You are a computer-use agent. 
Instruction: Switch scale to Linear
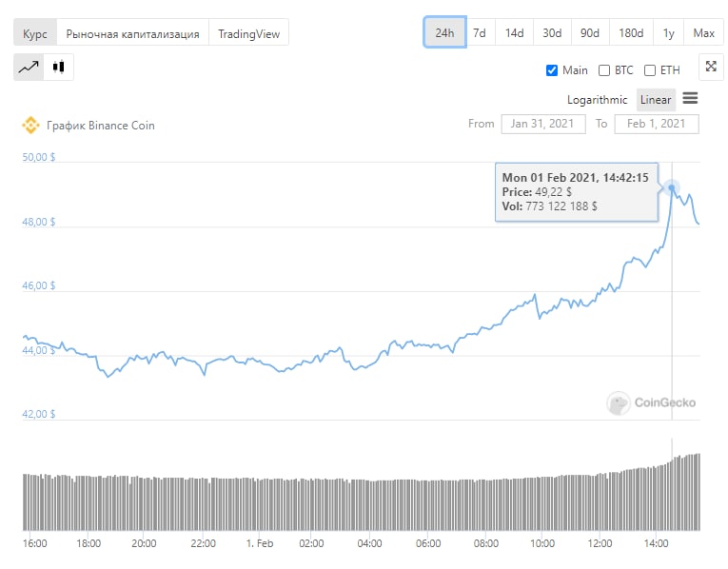[x=656, y=100]
